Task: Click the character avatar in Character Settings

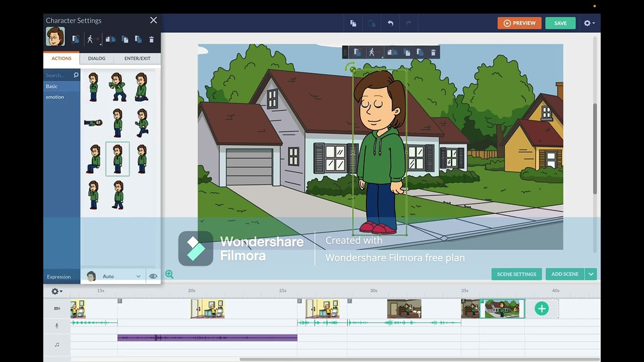Action: 55,36
